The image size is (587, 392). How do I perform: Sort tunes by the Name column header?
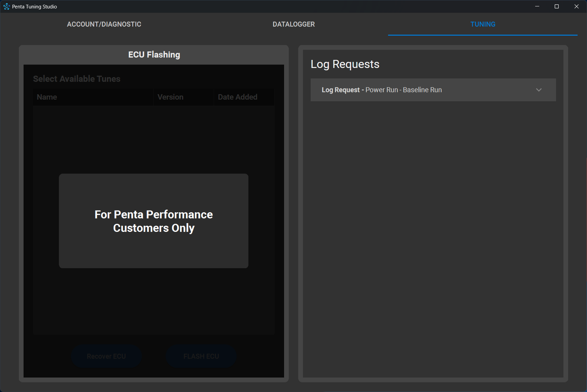click(x=47, y=97)
